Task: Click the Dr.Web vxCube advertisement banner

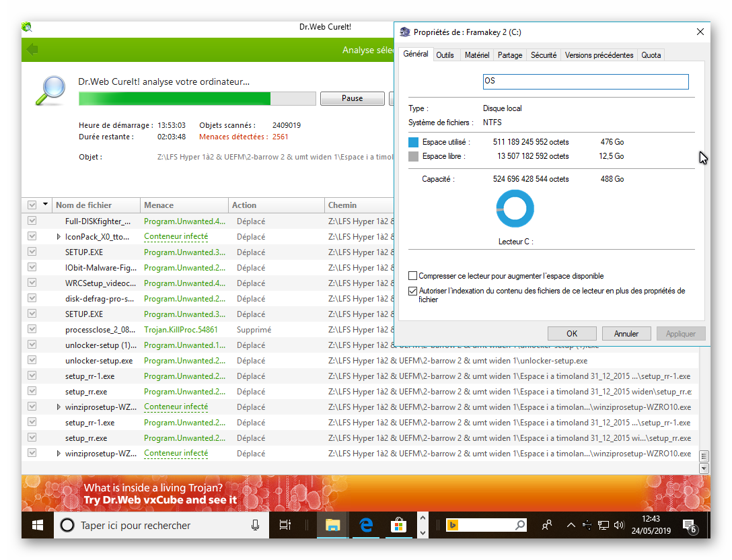Action: tap(365, 493)
